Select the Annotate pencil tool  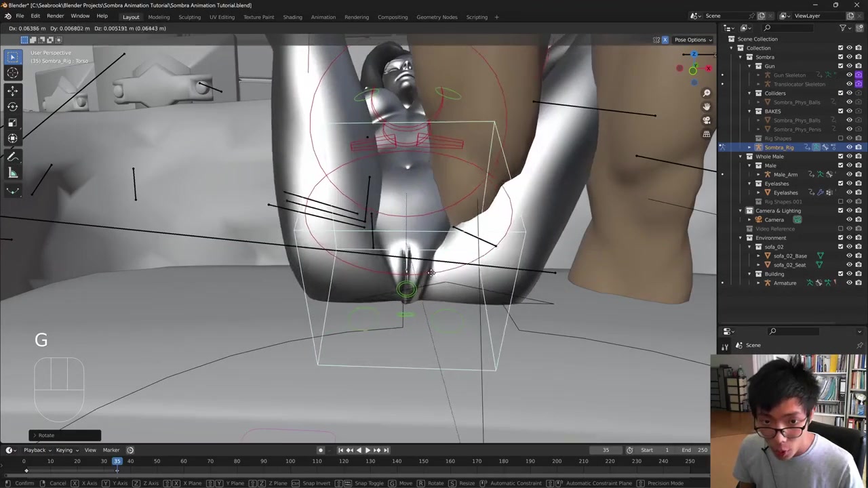(12, 157)
